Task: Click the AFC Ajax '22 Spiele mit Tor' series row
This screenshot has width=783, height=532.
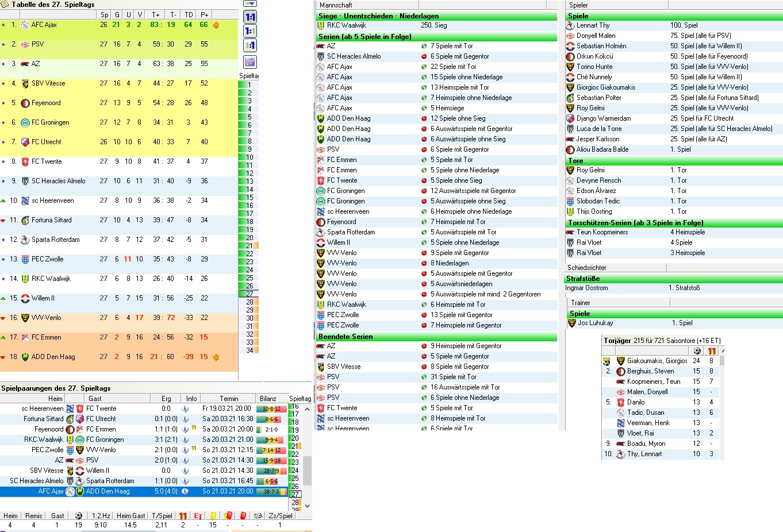Action: 436,67
